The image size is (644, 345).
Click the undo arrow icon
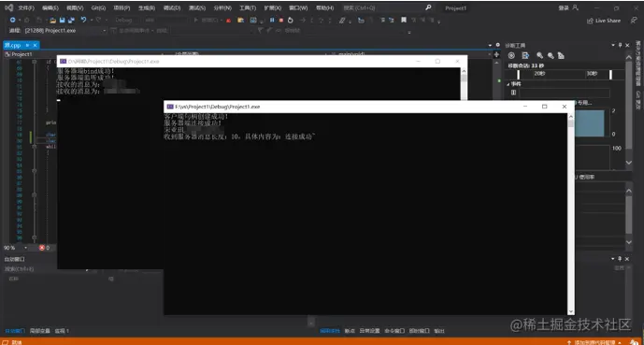tap(83, 21)
